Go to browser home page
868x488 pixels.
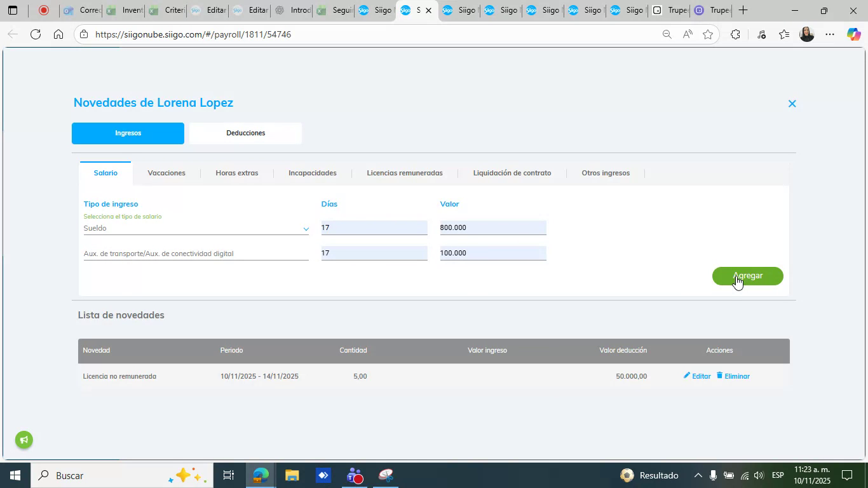(58, 34)
